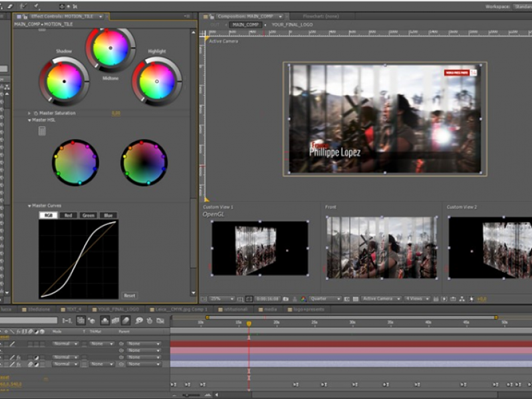This screenshot has height=399, width=532.
Task: Toggle the Composition panel lock
Action: tap(211, 16)
